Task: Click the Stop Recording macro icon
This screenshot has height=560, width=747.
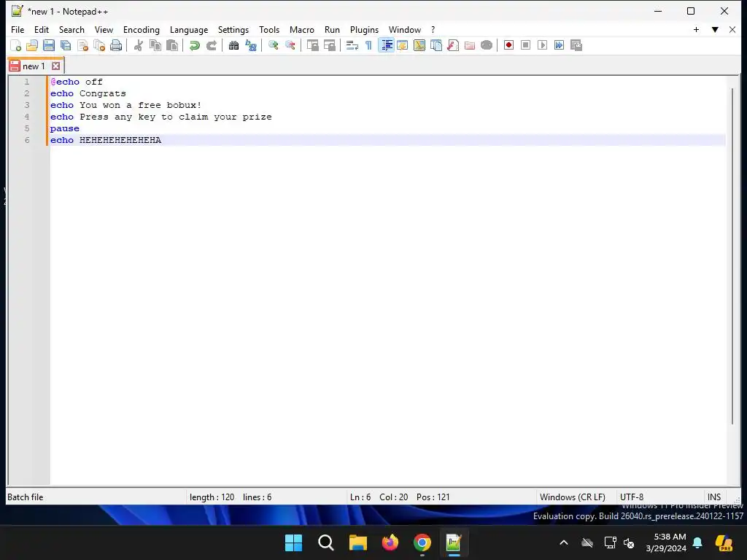Action: click(525, 45)
